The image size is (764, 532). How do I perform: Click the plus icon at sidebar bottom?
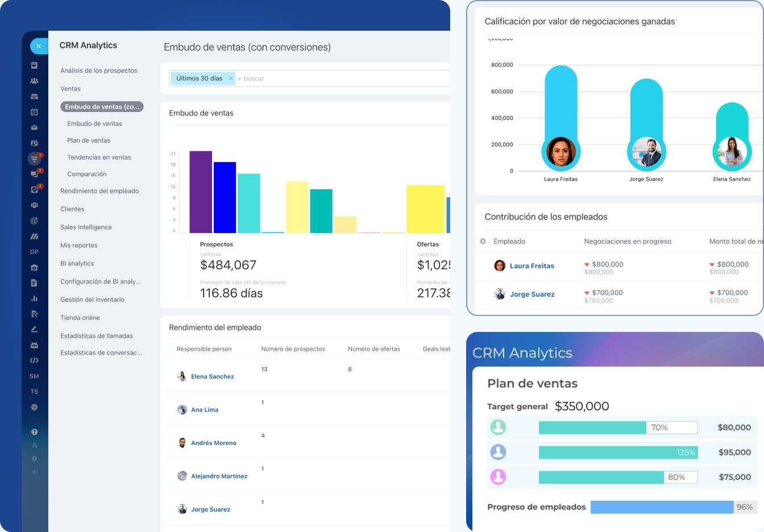34,472
